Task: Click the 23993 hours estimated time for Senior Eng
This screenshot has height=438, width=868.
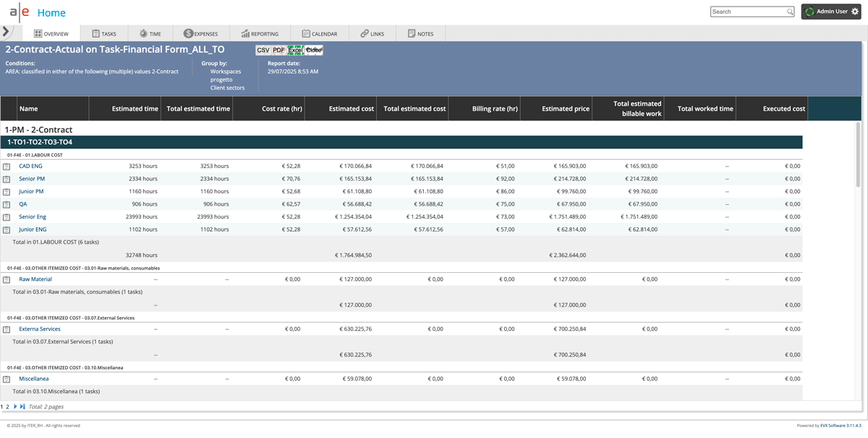Action: pyautogui.click(x=141, y=216)
